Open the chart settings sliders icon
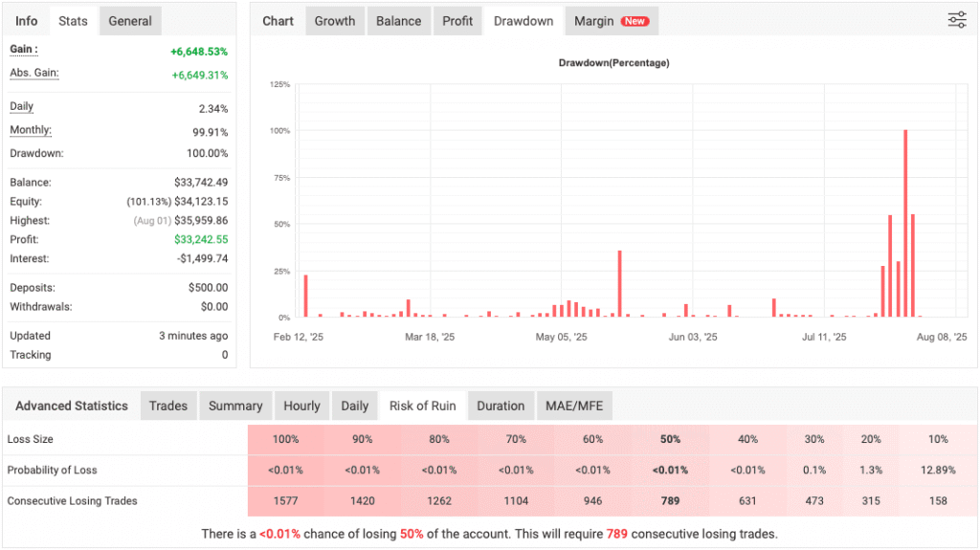This screenshot has height=550, width=980. [x=956, y=20]
